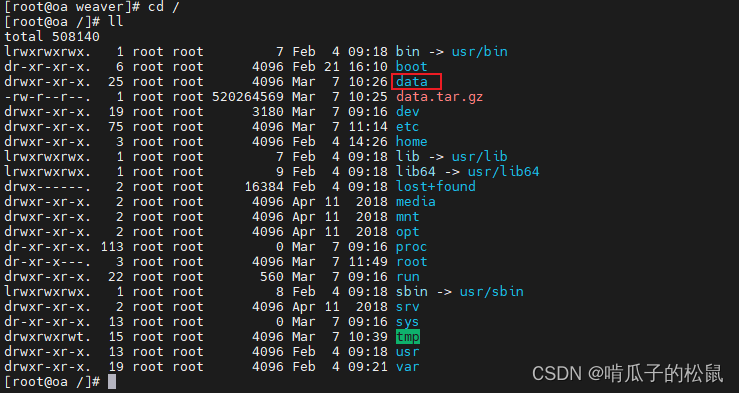Screen dimensions: 739x393
Task: Click the 'usr/bin' link target
Action: point(479,52)
